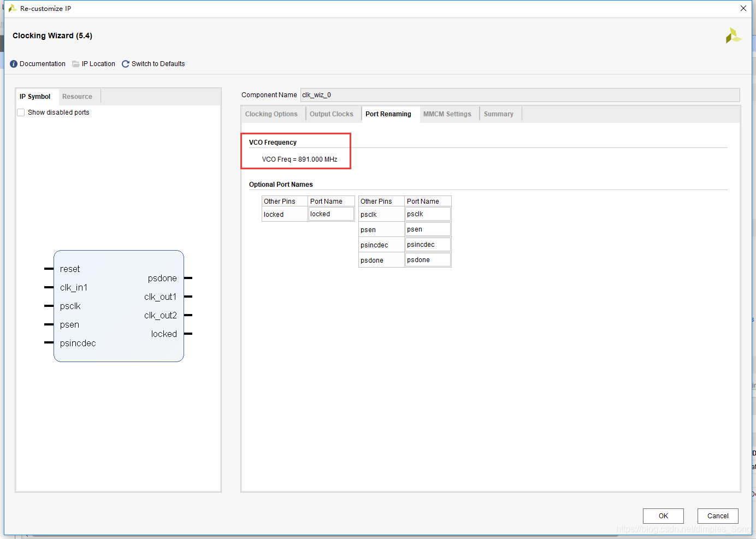Select the Port Renaming tab
The width and height of the screenshot is (756, 539).
click(x=388, y=114)
